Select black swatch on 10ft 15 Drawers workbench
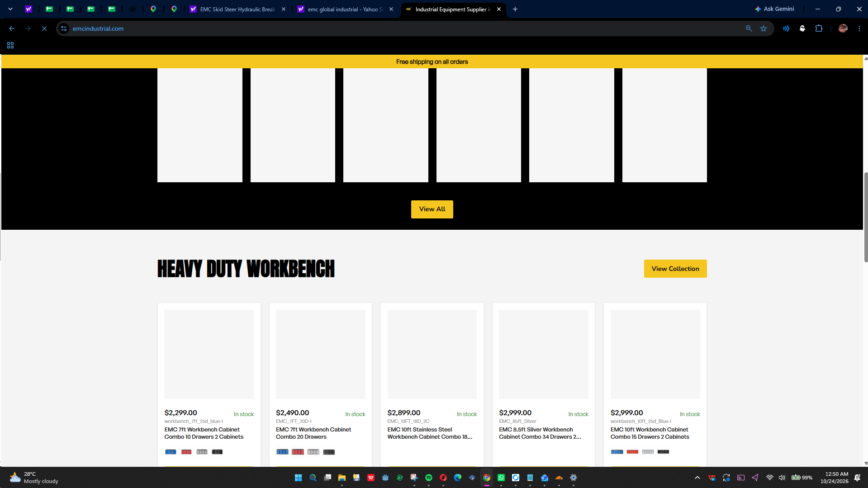 click(663, 452)
